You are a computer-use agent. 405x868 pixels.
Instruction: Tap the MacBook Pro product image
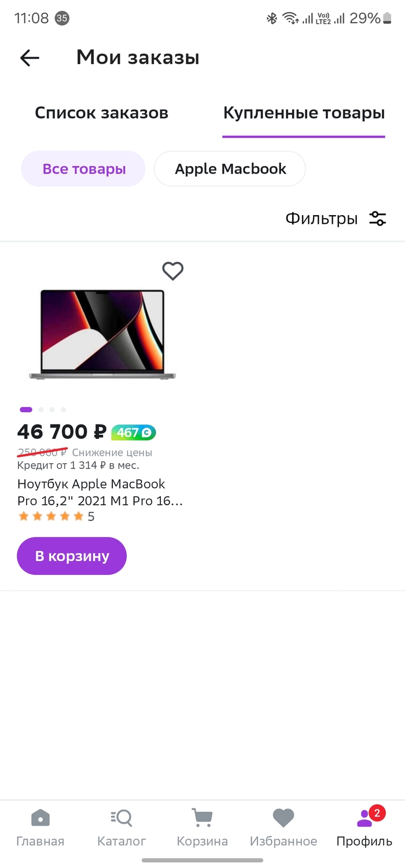tap(102, 334)
